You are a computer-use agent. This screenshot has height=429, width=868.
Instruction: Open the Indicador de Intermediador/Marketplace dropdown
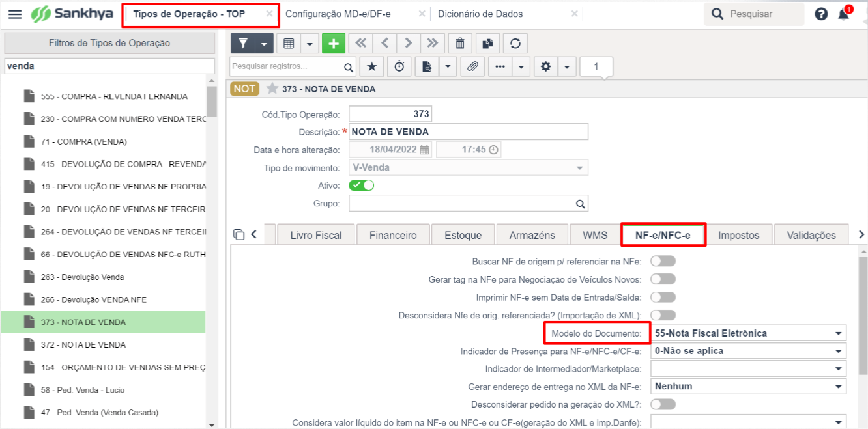coord(748,368)
